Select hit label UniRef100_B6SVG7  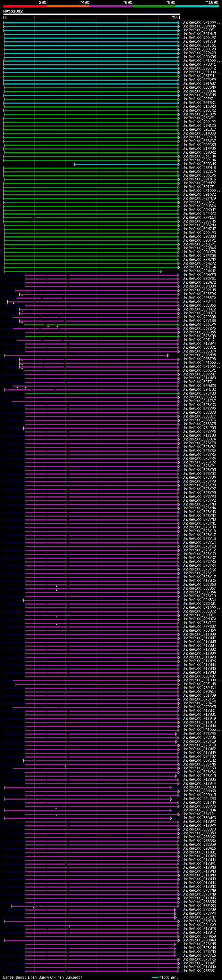tap(199, 141)
